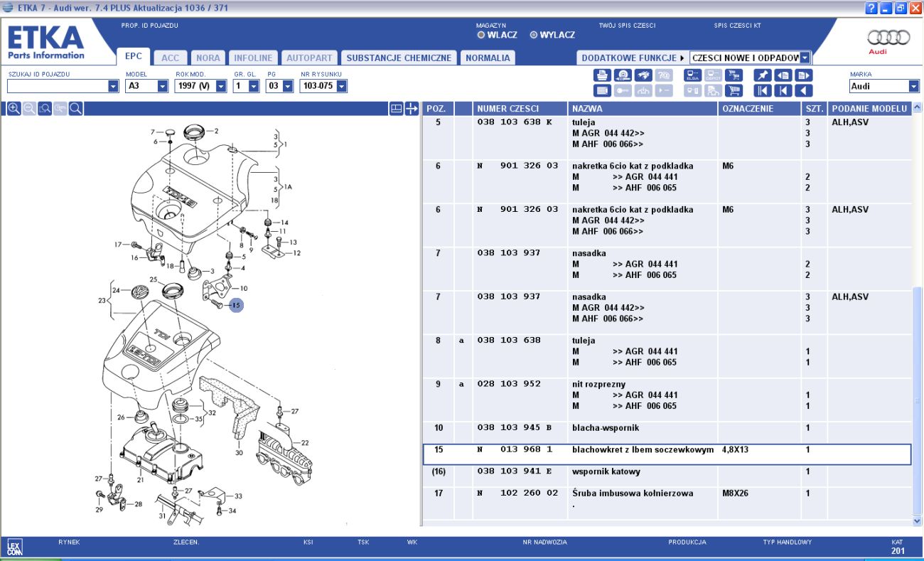Select the zoom-to-area magnifier icon
The image size is (924, 561).
point(45,108)
